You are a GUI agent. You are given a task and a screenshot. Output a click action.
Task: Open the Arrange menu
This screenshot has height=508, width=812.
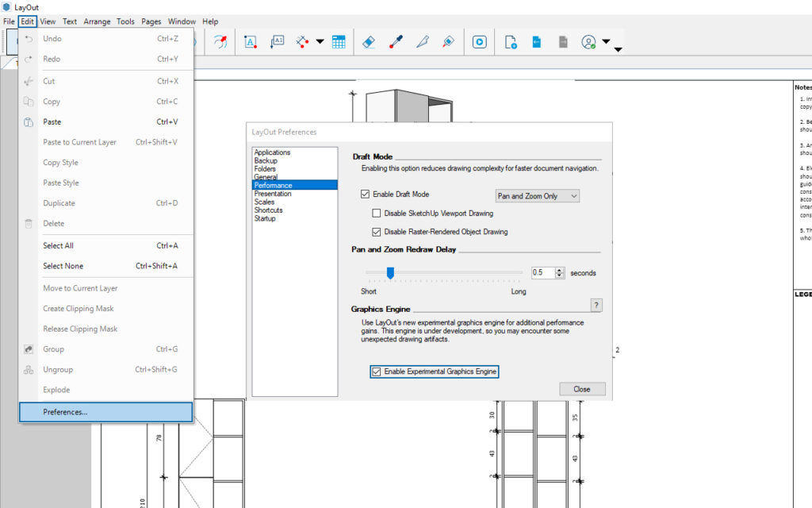(98, 21)
